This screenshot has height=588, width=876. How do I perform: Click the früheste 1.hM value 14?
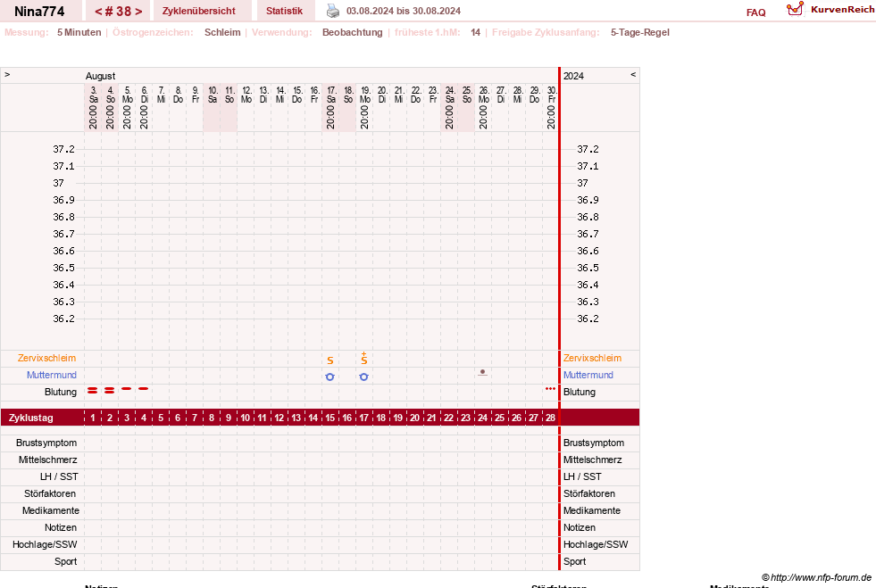click(475, 32)
